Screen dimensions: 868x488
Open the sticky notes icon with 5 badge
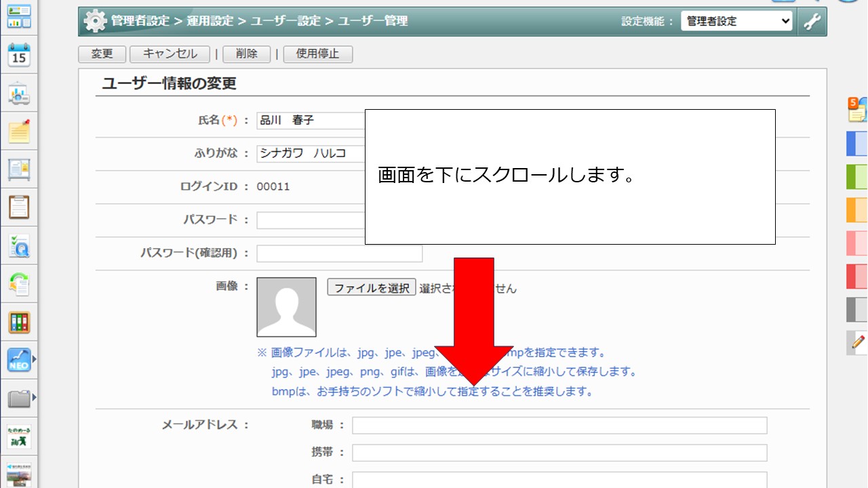point(857,110)
